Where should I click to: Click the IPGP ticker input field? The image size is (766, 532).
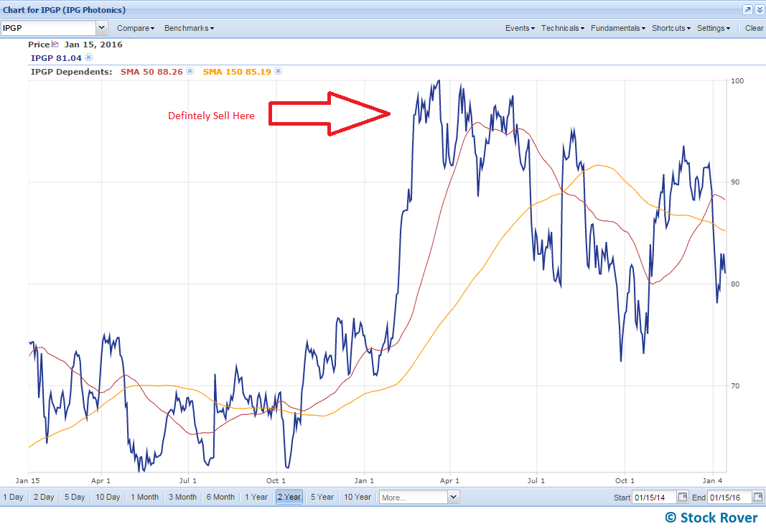48,28
